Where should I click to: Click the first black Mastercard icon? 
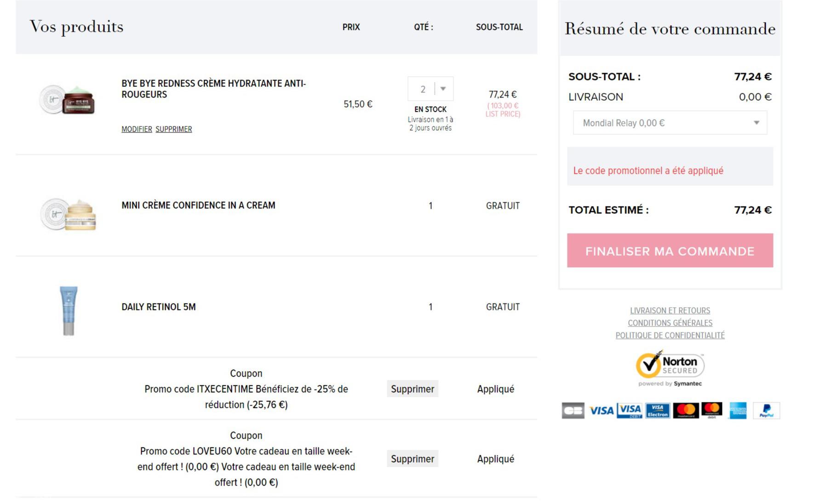coord(686,411)
